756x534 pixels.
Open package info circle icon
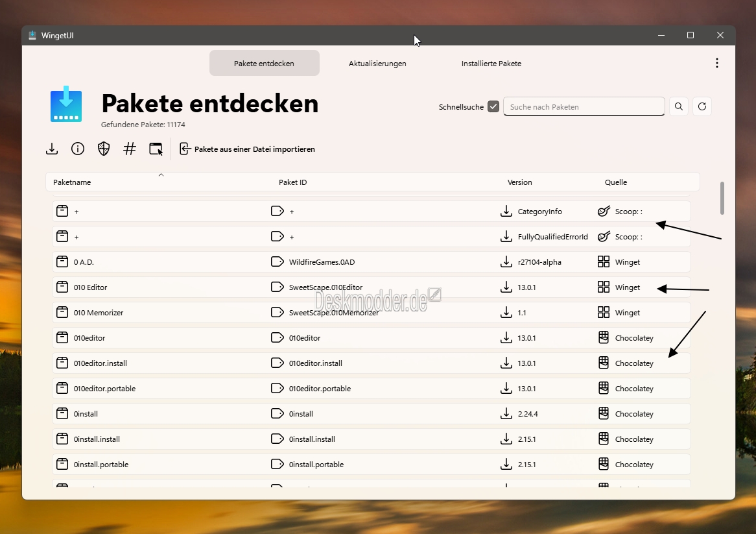click(78, 149)
